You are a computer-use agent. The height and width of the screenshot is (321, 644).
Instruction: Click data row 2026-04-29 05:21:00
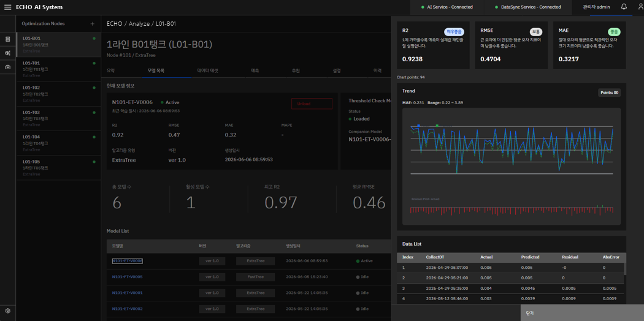510,278
